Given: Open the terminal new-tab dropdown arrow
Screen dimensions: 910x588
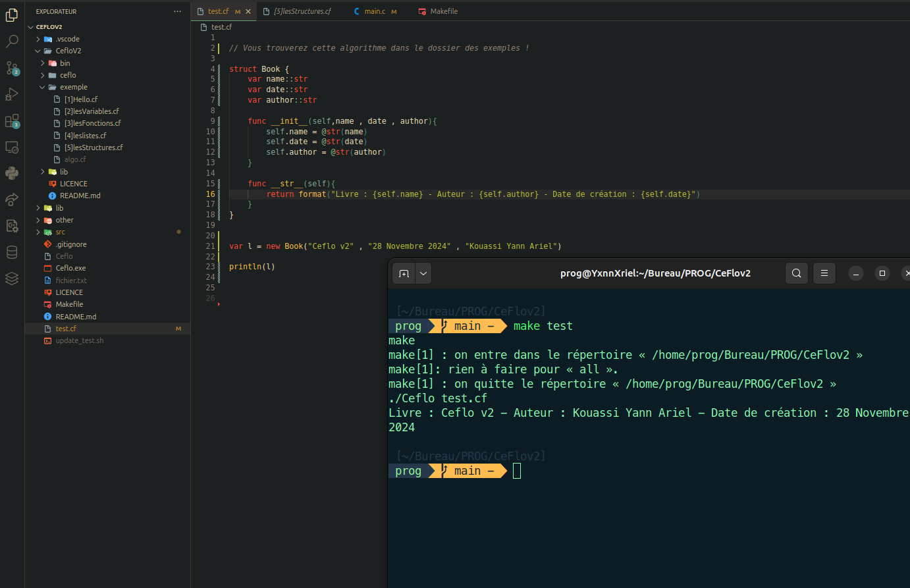Looking at the screenshot, I should pos(423,273).
